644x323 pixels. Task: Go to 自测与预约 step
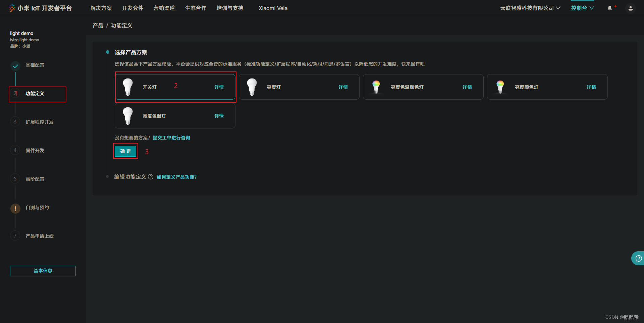pyautogui.click(x=37, y=208)
